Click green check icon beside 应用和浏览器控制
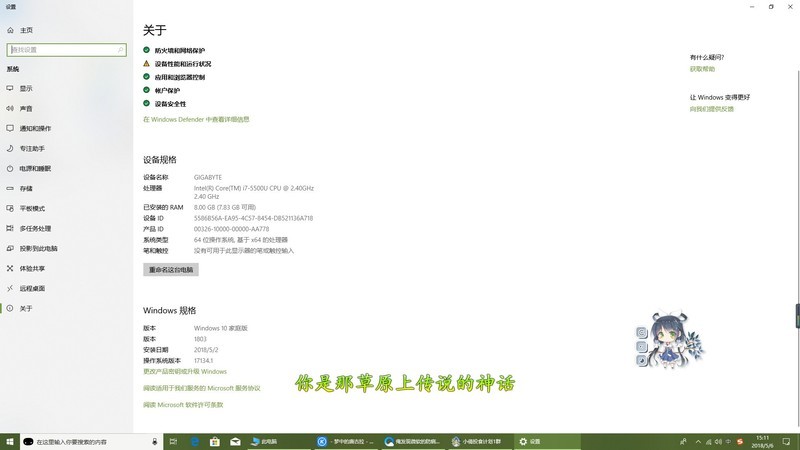 (x=146, y=77)
